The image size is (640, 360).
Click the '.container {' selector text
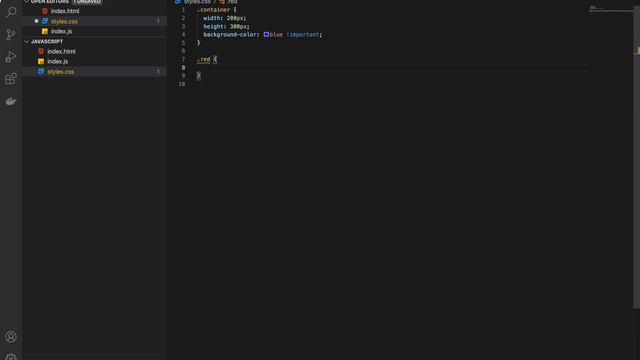tap(217, 10)
